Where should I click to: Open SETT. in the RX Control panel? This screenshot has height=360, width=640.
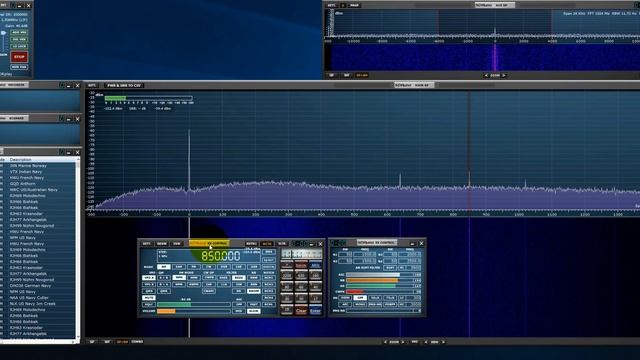click(x=147, y=244)
